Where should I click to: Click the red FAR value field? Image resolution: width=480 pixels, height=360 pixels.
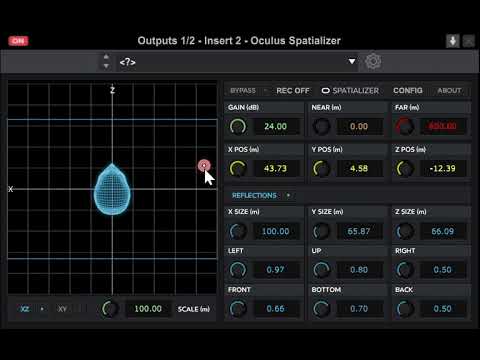click(x=443, y=126)
